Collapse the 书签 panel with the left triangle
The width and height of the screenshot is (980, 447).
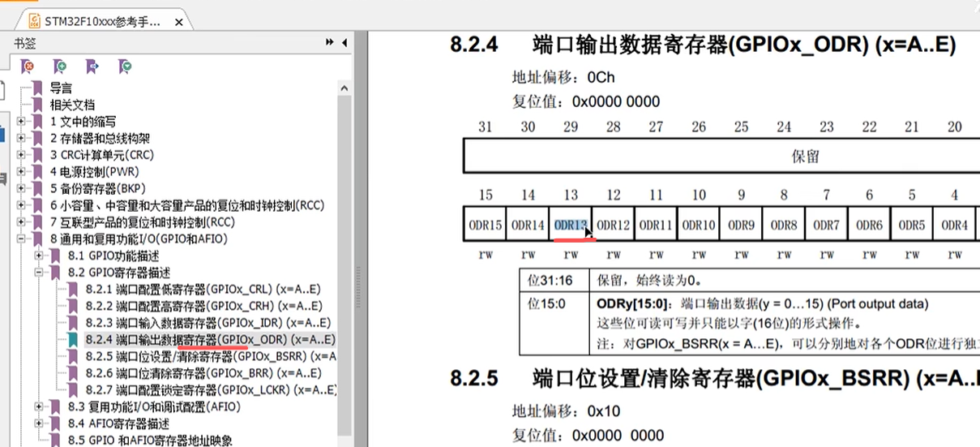(344, 42)
